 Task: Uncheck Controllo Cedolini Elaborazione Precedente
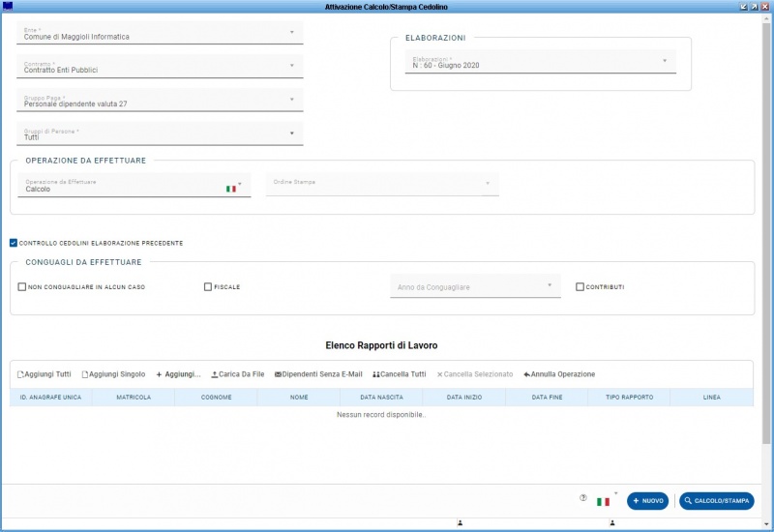tap(14, 243)
